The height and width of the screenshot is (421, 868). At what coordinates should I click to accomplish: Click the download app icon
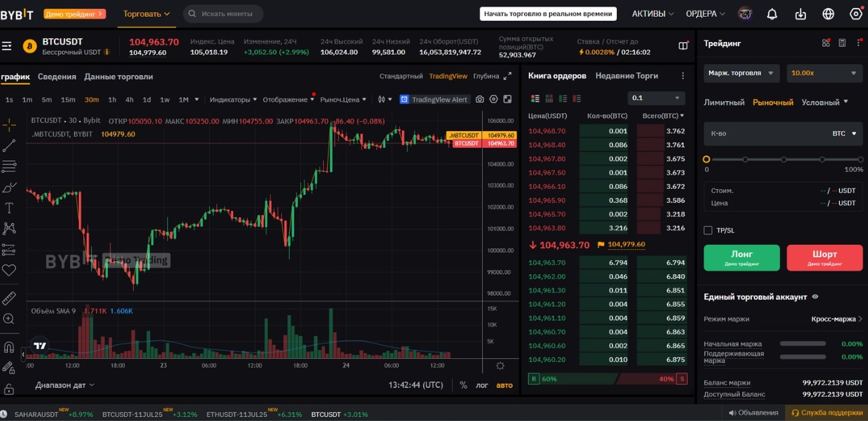point(801,13)
